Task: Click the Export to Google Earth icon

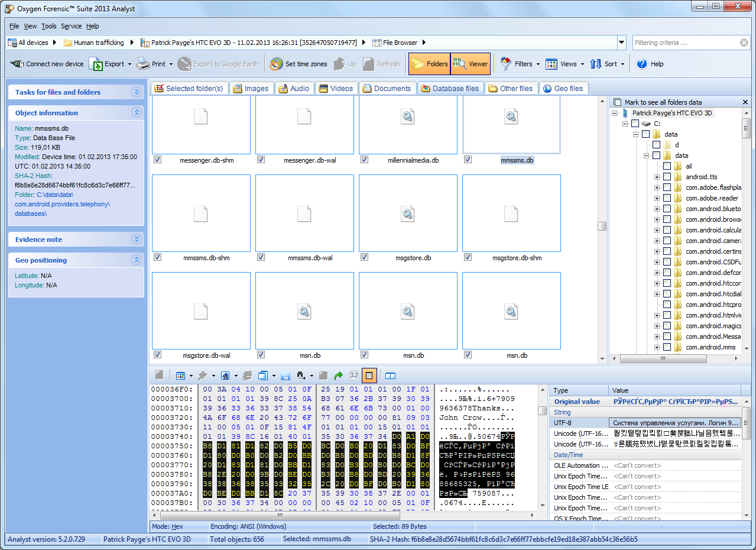Action: click(184, 64)
